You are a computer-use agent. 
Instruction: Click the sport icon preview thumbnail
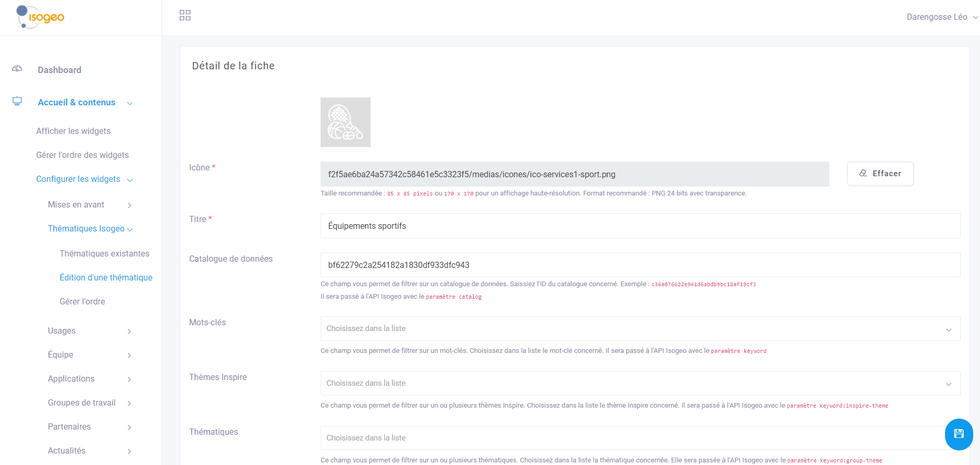[346, 122]
